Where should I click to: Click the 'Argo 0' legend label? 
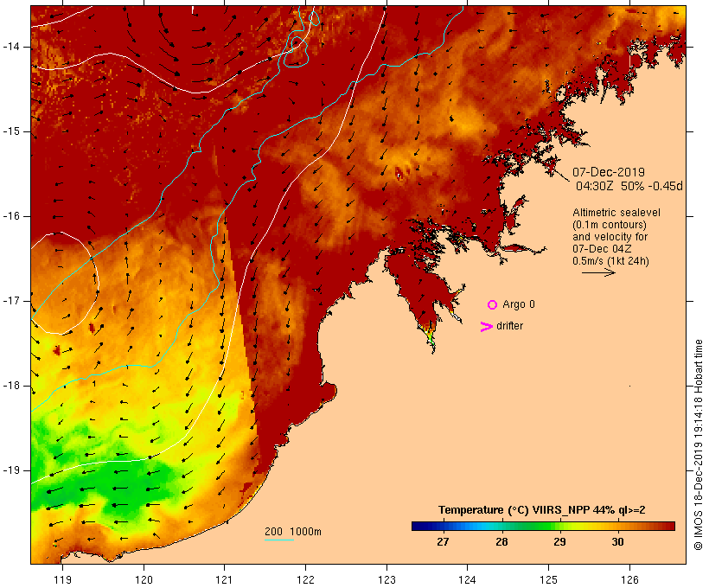pos(519,304)
